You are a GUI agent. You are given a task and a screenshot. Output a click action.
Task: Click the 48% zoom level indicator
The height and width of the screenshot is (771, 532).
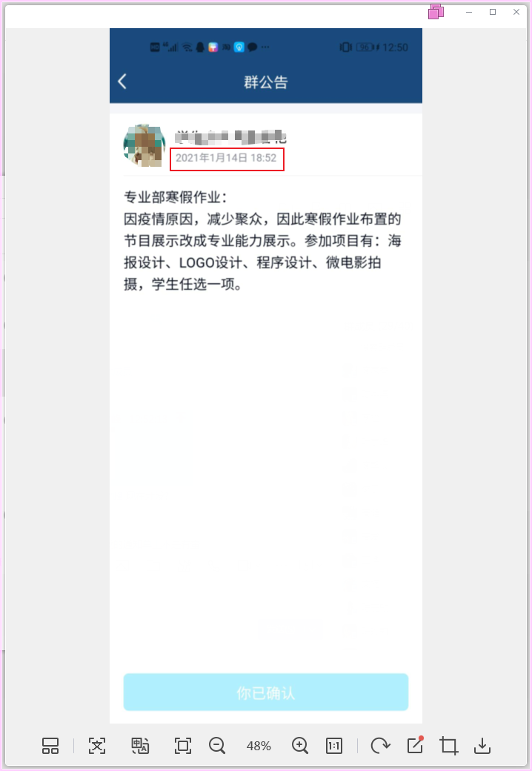click(x=259, y=746)
